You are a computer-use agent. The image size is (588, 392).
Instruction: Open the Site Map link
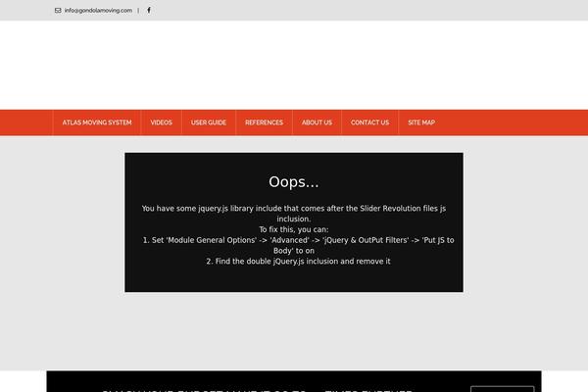pyautogui.click(x=421, y=122)
